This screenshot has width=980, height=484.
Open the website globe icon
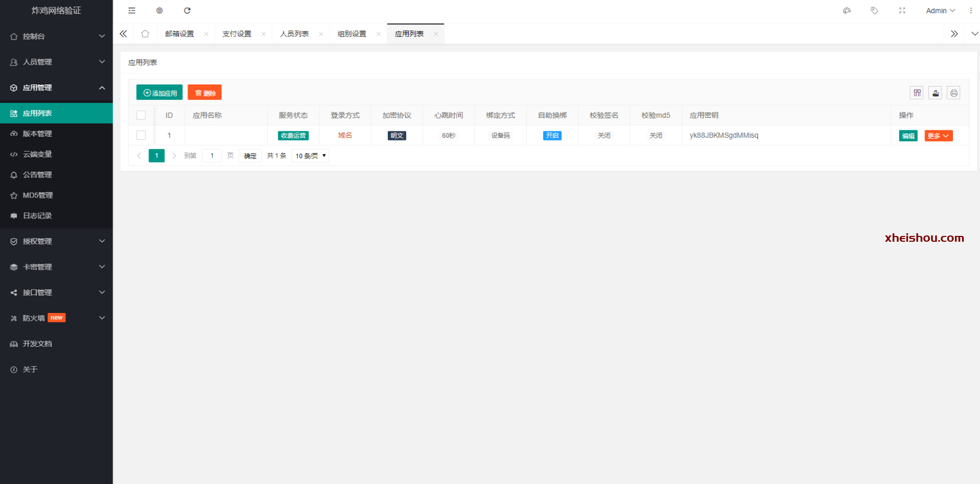click(160, 11)
